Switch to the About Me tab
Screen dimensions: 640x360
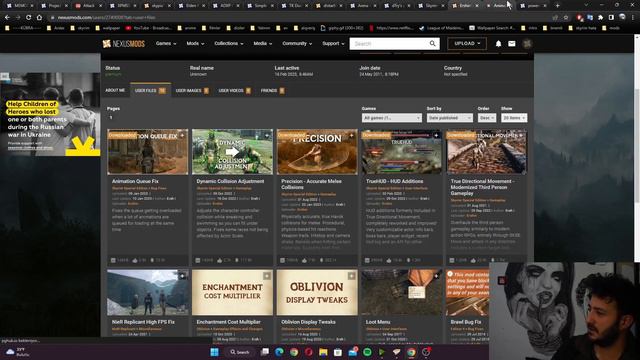pyautogui.click(x=115, y=90)
